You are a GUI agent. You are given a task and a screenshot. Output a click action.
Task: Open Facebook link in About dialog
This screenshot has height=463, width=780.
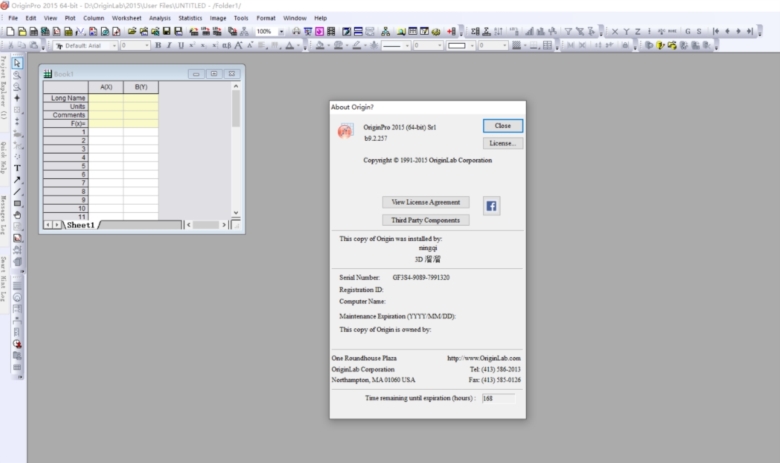click(x=491, y=206)
